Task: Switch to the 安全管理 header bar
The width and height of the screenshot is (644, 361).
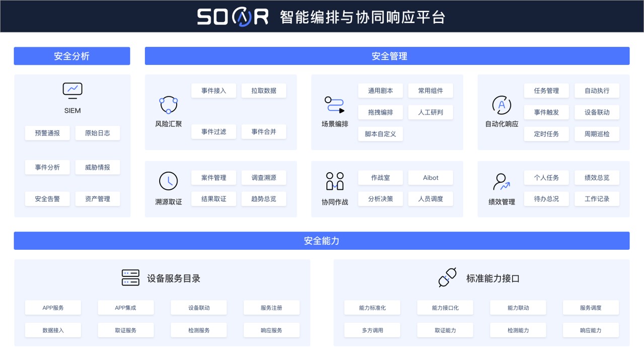Action: coord(387,56)
